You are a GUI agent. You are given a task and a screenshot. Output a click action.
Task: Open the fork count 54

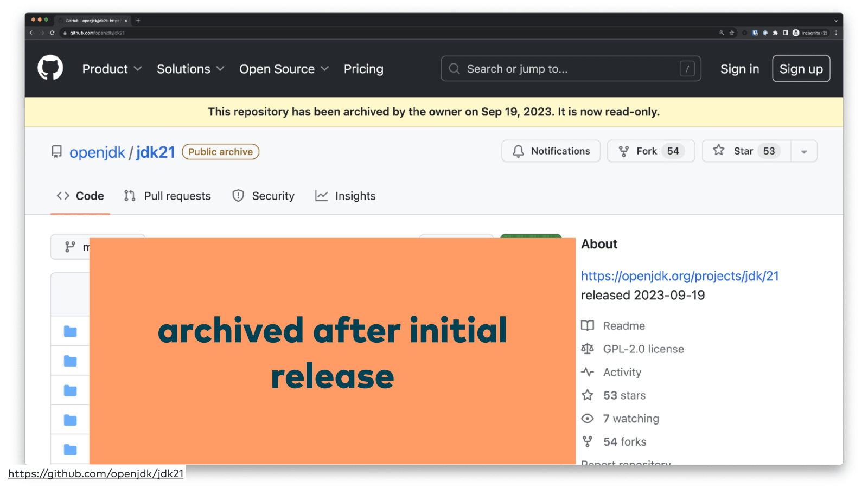point(673,151)
